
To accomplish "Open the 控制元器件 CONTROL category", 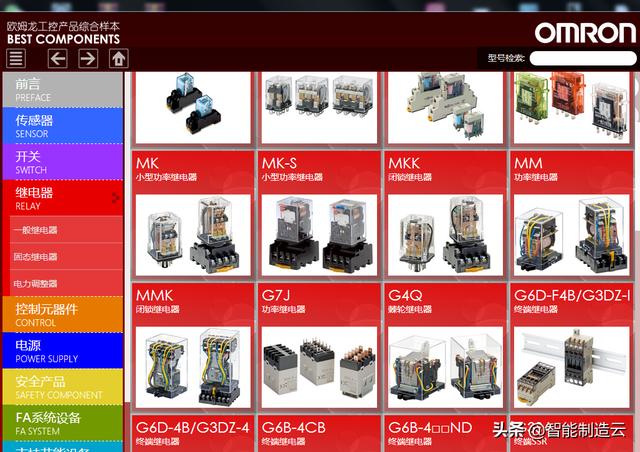I will [x=63, y=314].
